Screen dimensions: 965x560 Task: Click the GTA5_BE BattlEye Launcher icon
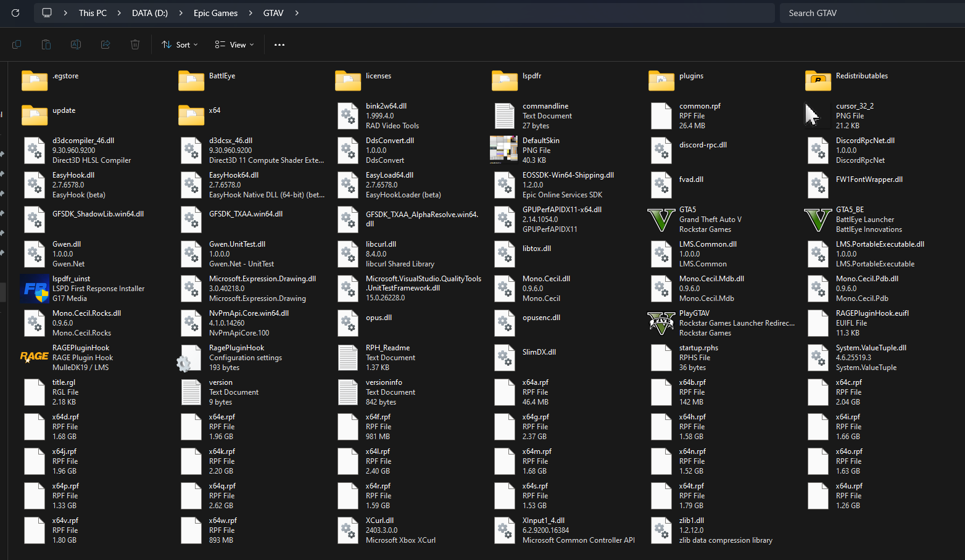(x=818, y=220)
